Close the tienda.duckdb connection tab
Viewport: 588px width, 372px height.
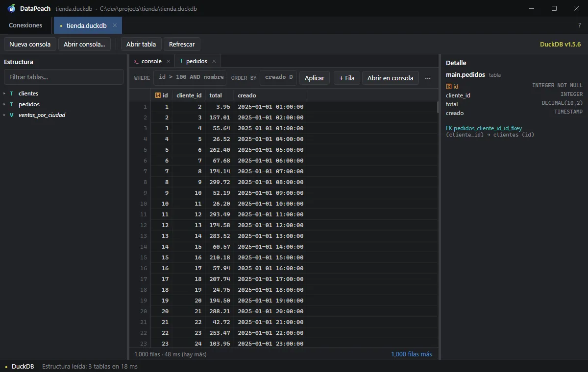point(115,25)
